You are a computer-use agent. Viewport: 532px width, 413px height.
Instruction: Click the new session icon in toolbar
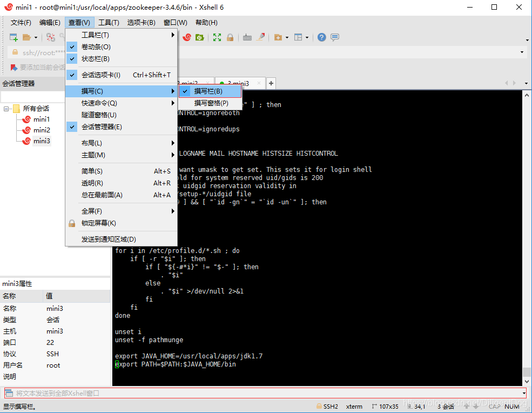point(14,37)
